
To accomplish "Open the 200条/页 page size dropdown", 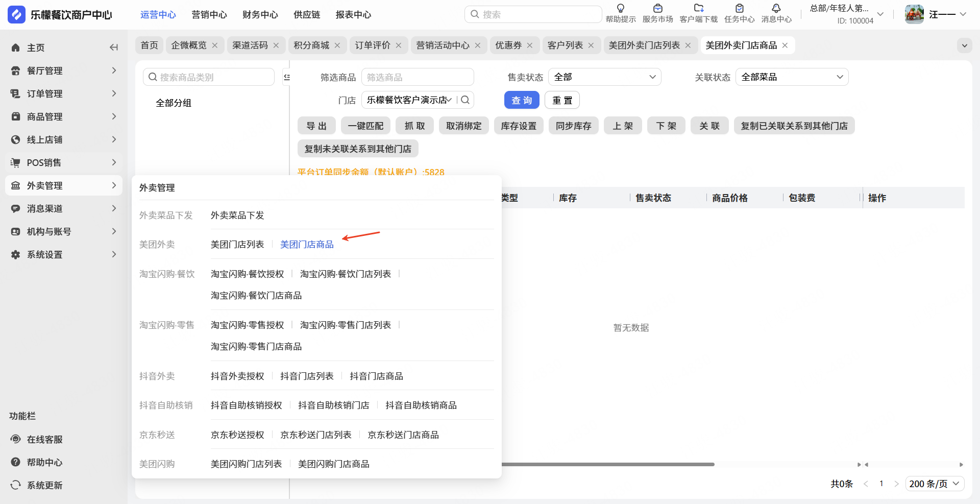I will pyautogui.click(x=934, y=484).
